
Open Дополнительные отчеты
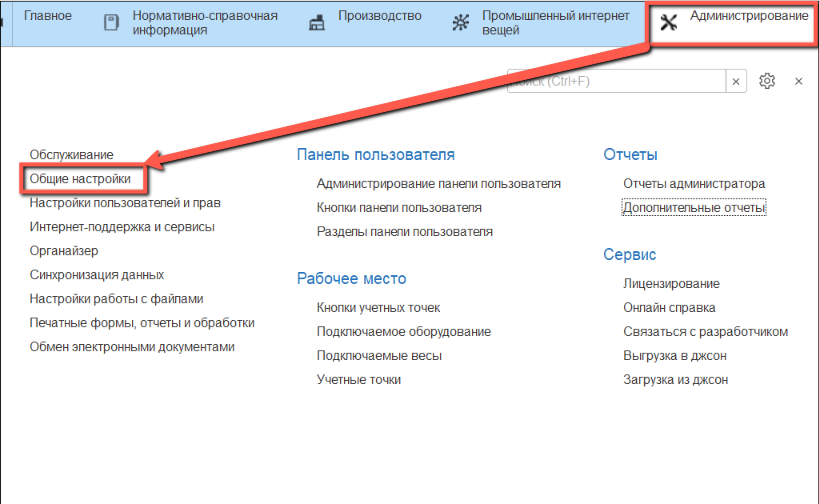coord(694,208)
